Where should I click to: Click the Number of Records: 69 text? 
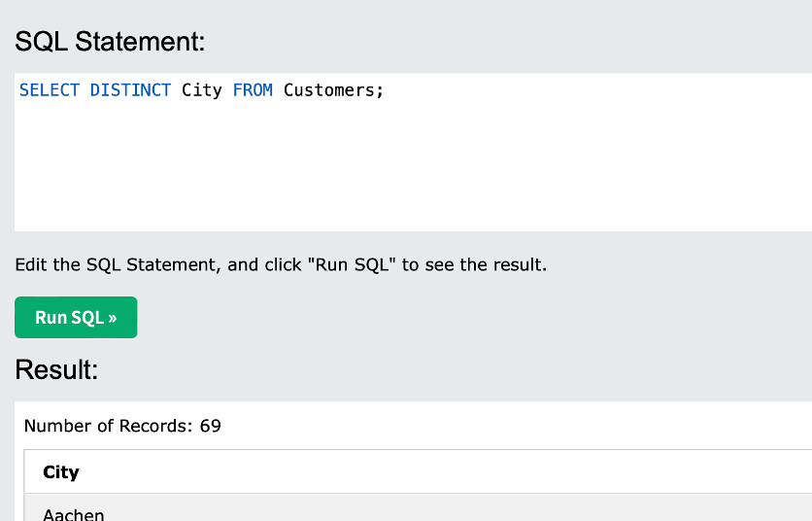[x=122, y=426]
